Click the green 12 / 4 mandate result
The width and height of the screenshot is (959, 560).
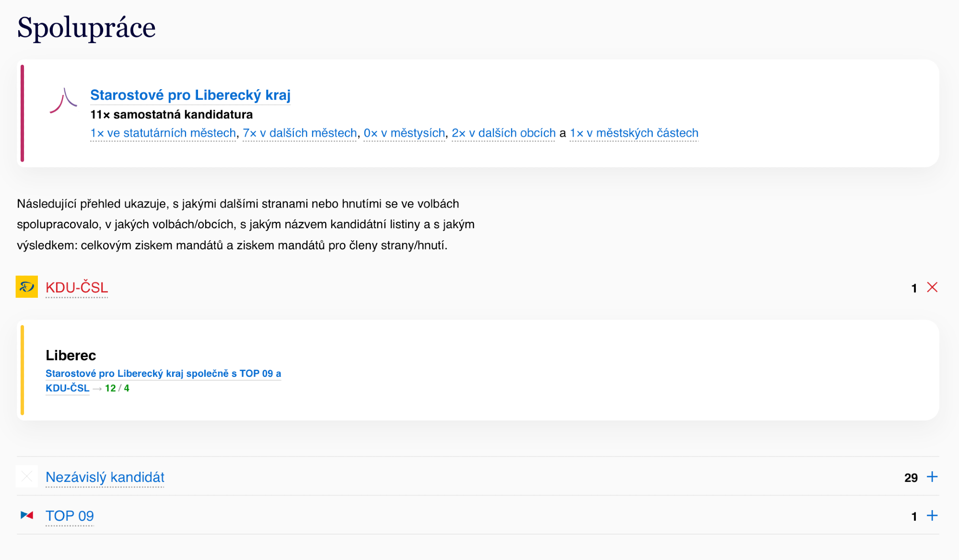[117, 388]
